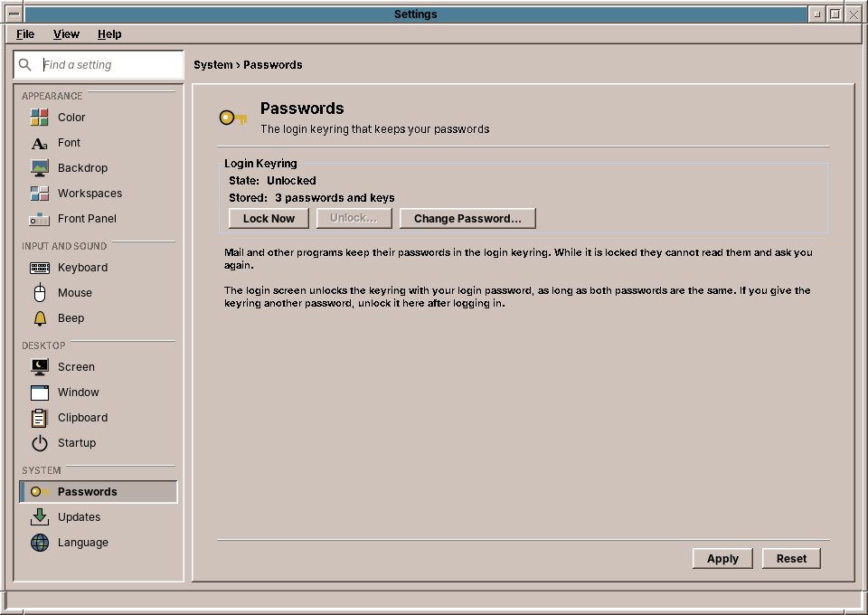Click the disabled Unlock... button
The width and height of the screenshot is (868, 615).
(354, 218)
